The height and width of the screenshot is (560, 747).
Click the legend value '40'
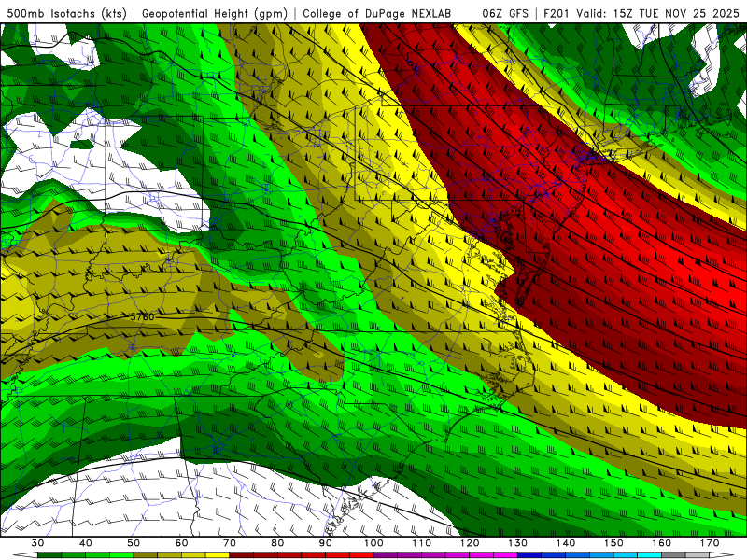click(x=86, y=543)
